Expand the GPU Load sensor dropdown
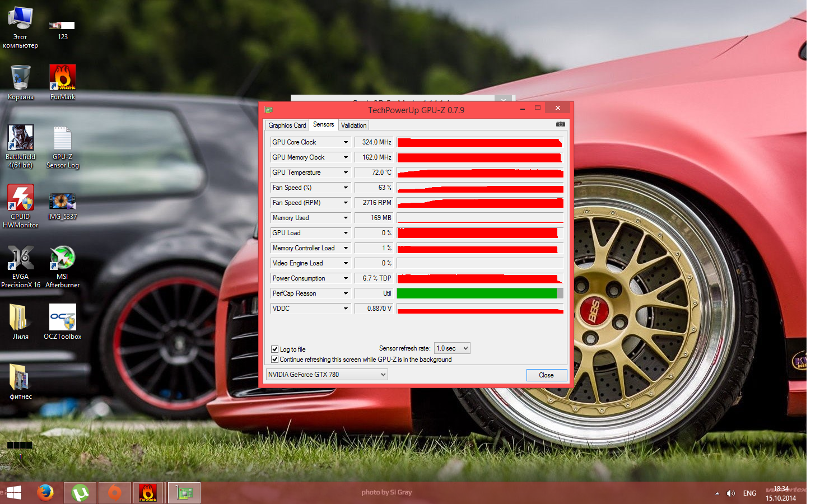The width and height of the screenshot is (820, 504). [346, 233]
